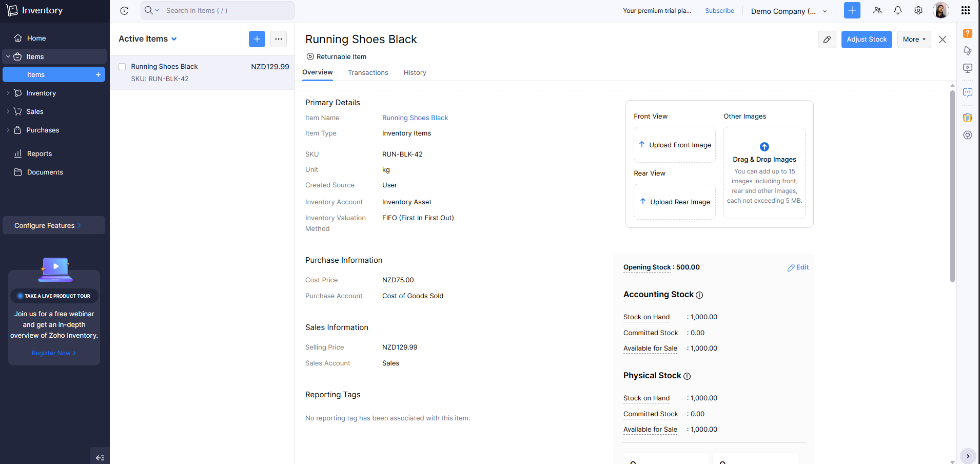The height and width of the screenshot is (464, 980).
Task: Open the three-dot options next to Active Items
Action: point(279,39)
